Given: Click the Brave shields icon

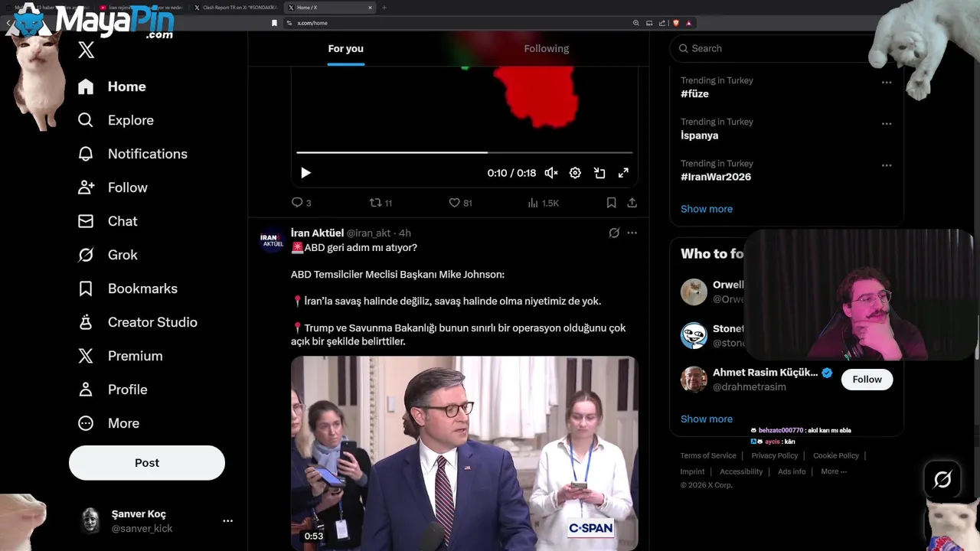Looking at the screenshot, I should click(676, 23).
